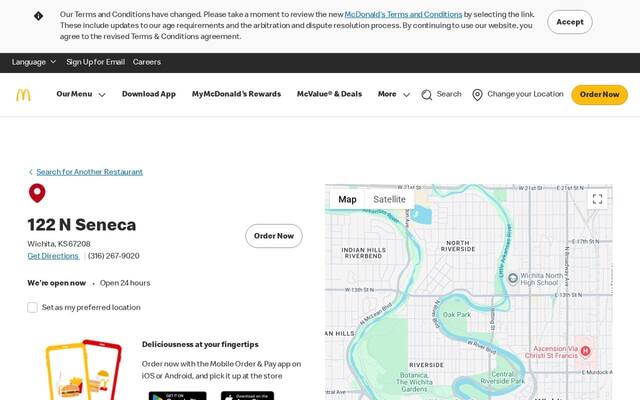Click the location pin icon in header

coord(477,95)
